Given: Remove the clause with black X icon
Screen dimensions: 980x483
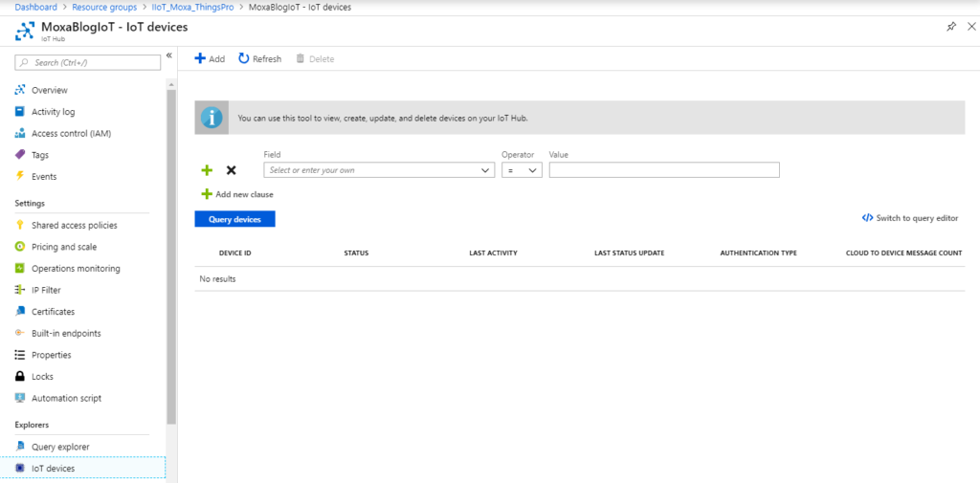Looking at the screenshot, I should coord(231,170).
